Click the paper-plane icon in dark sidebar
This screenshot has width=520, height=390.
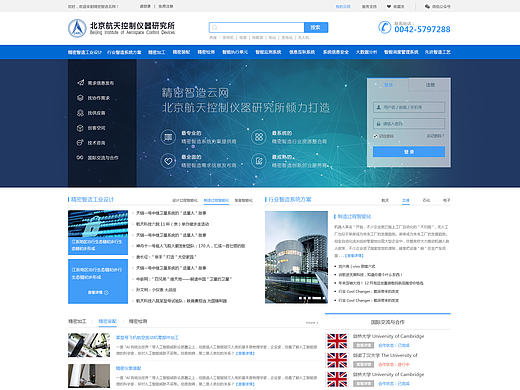[80, 82]
